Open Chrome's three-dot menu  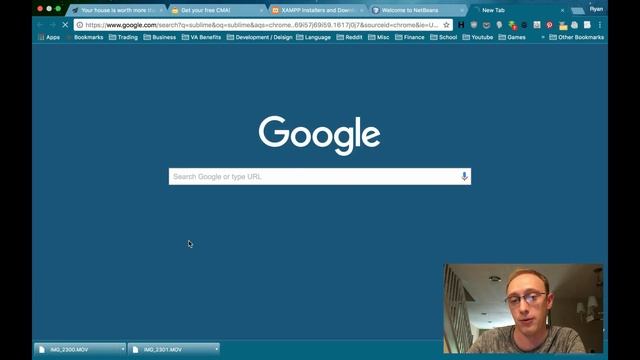(x=600, y=25)
